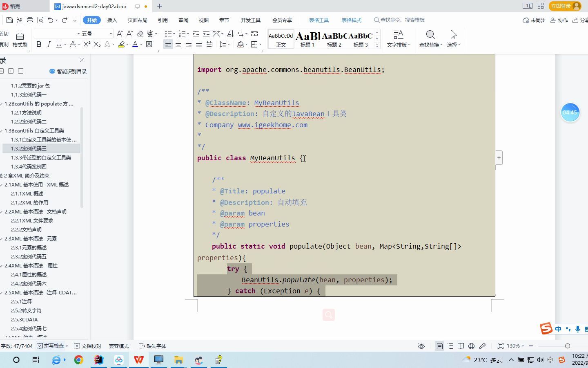This screenshot has height=368, width=588.
Task: Apply subscript formatting (X₂)
Action: [97, 44]
